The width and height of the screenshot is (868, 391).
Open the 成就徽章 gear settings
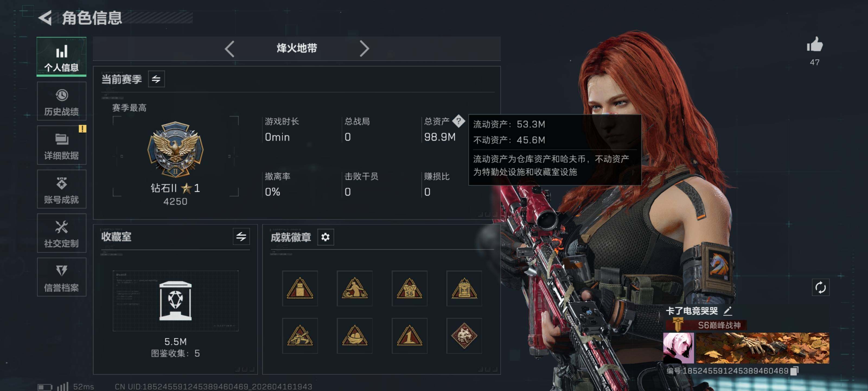(x=325, y=237)
